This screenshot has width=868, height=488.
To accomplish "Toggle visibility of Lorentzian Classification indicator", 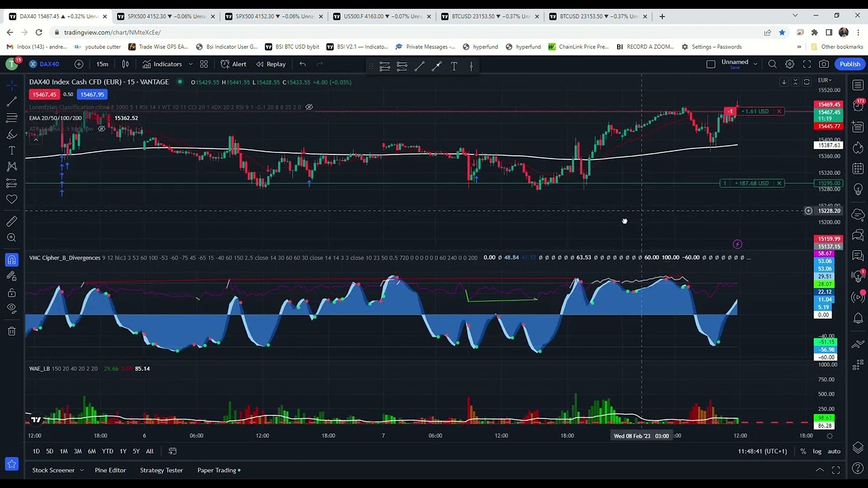I will 309,107.
